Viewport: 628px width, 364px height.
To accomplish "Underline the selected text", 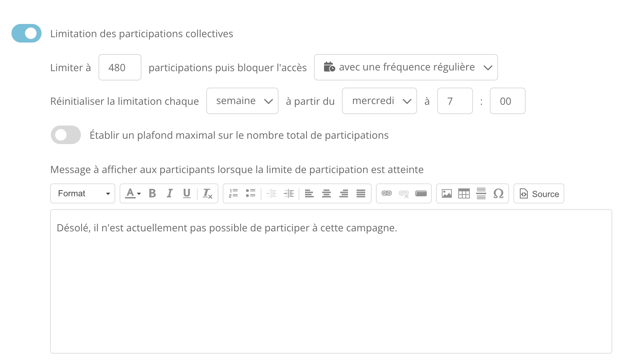I will (x=187, y=193).
